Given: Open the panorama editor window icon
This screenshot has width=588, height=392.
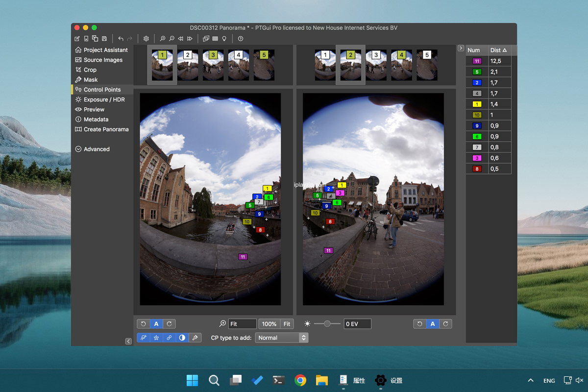Looking at the screenshot, I should click(206, 39).
